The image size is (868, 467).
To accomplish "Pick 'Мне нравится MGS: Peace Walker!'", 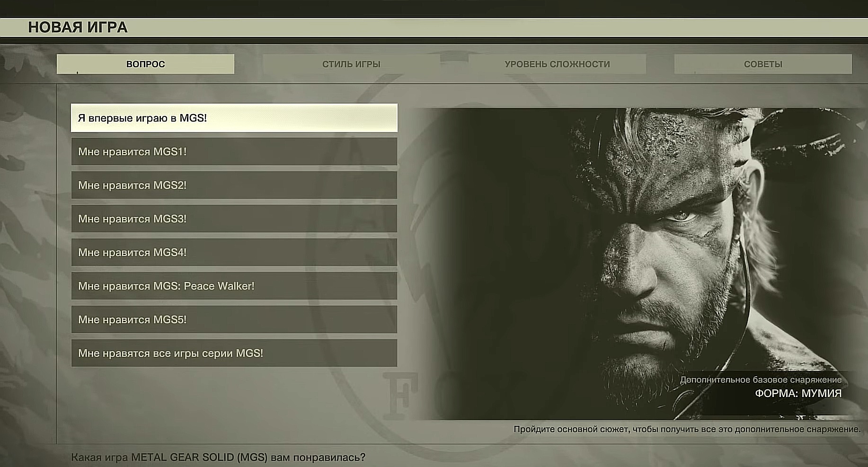I will coord(234,286).
